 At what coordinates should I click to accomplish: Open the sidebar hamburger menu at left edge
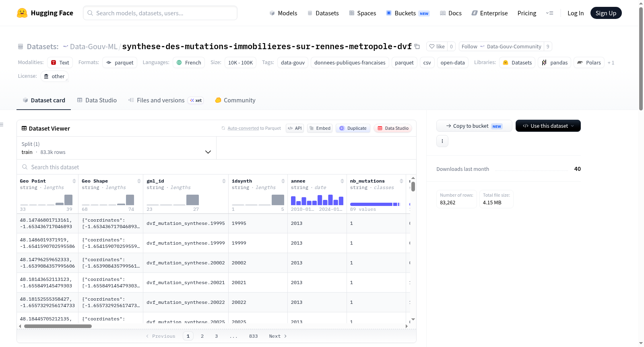pos(2,125)
